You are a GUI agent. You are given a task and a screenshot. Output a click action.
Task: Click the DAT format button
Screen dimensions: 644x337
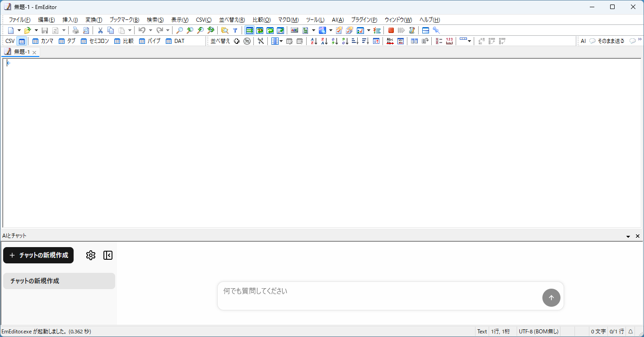175,41
